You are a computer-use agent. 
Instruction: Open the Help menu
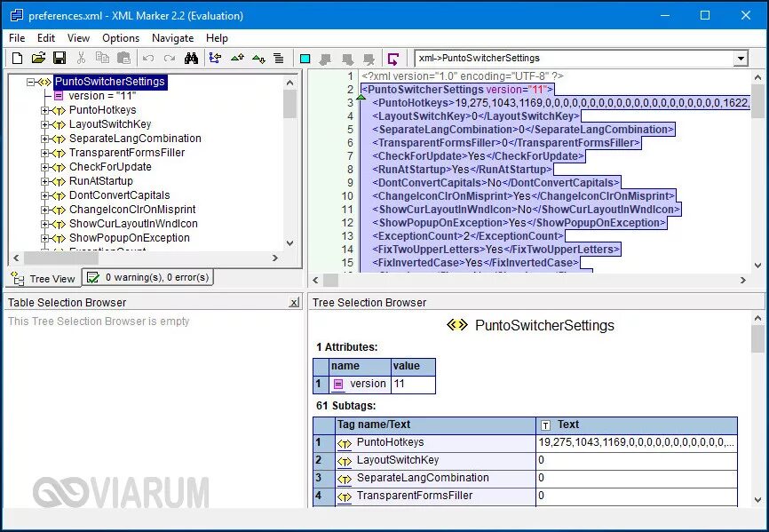(x=217, y=38)
